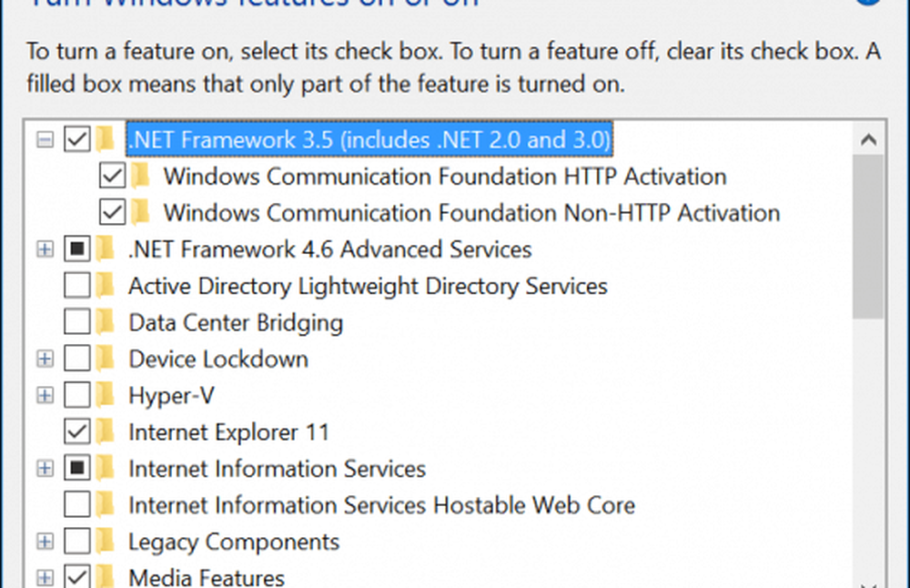Click folder icon of WCF Non-HTTP Activation
Viewport: 910px width, 588px height.
[140, 213]
